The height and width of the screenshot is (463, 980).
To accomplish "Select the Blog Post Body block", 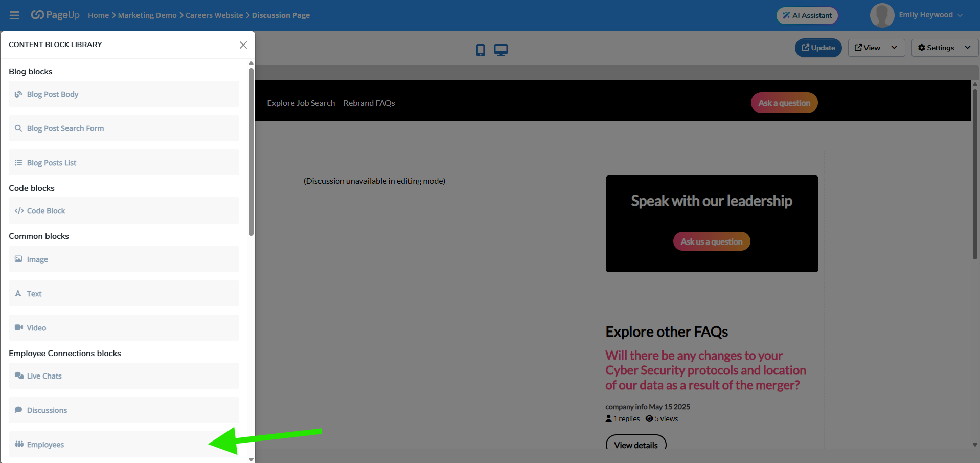I will [124, 94].
